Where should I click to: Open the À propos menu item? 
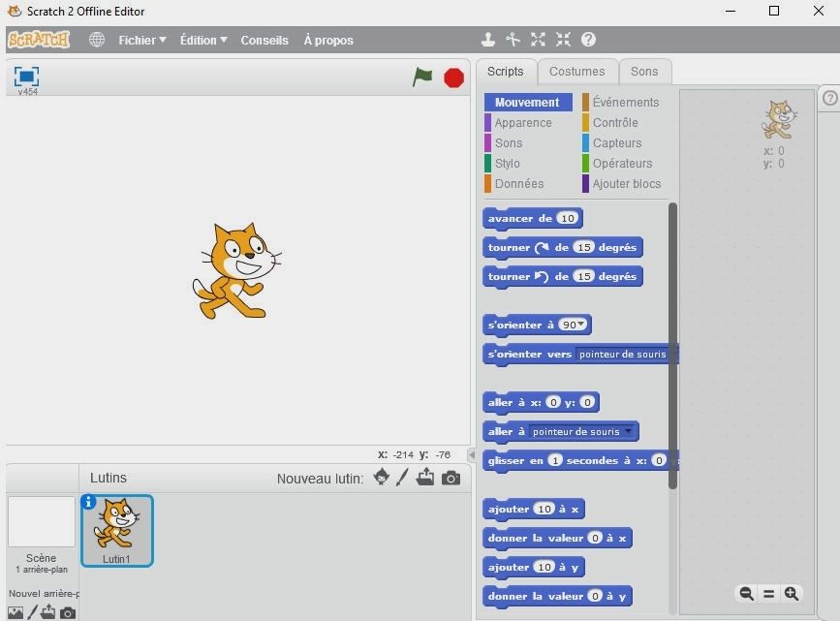(x=328, y=40)
